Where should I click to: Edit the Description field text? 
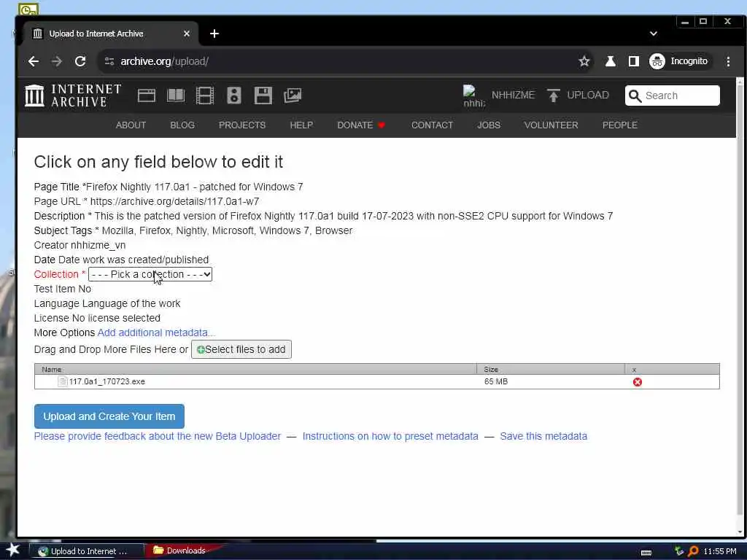pyautogui.click(x=354, y=216)
